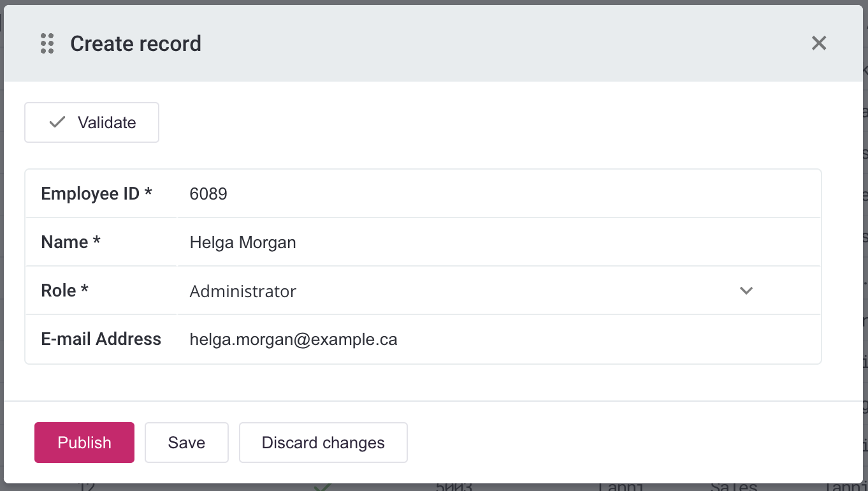The width and height of the screenshot is (868, 491).
Task: Discard changes to the record
Action: pos(322,442)
